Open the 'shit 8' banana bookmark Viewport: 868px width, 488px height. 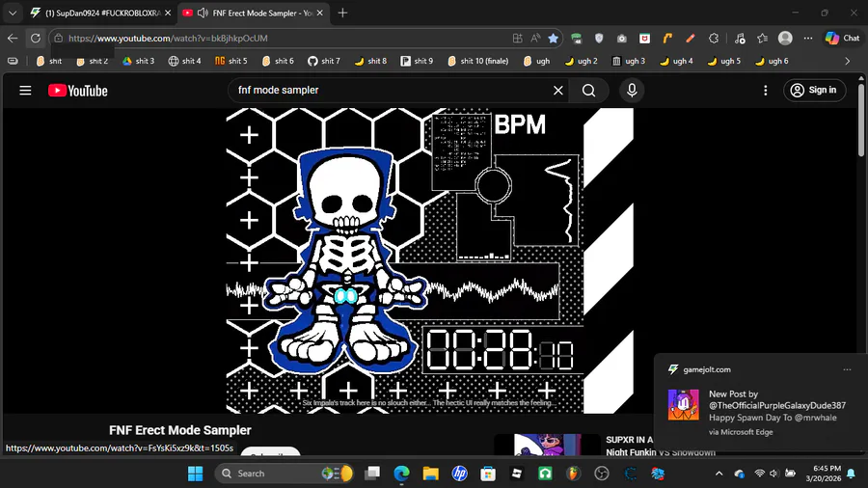[x=370, y=61]
